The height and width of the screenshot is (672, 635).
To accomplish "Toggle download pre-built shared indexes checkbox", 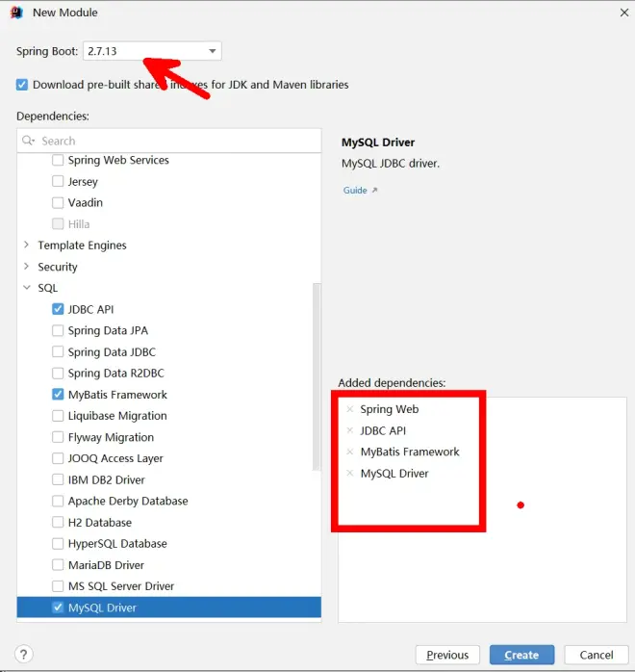I will (x=22, y=85).
